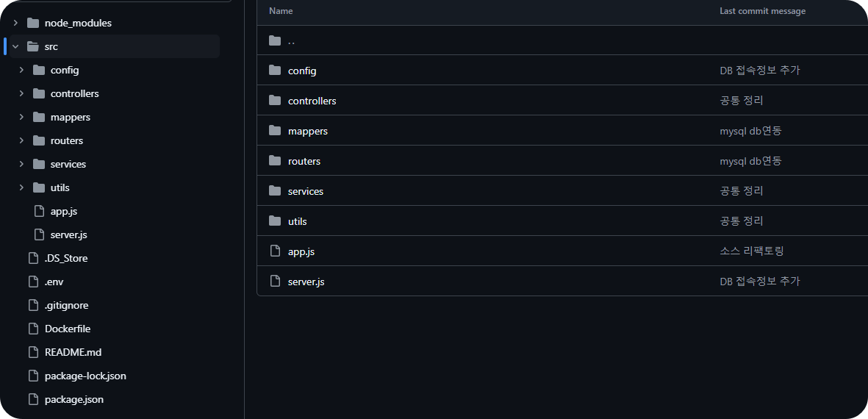The width and height of the screenshot is (868, 419).
Task: Expand the config folder chevron in sidebar
Action: pos(21,71)
